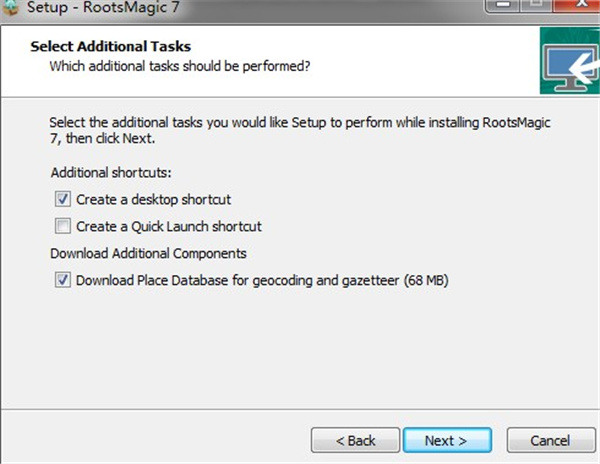Click the 'Setup - RootsMagic 7' title bar text

point(103,8)
